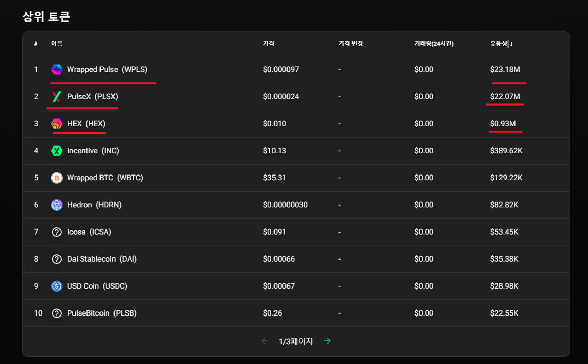The width and height of the screenshot is (588, 364).
Task: Open PulseBitcoin (PLSB) token link
Action: [x=102, y=313]
